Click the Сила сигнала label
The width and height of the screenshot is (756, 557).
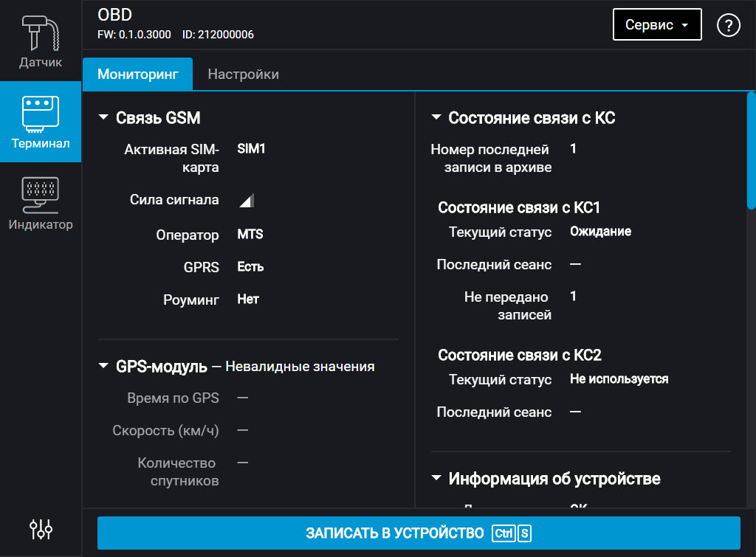click(x=174, y=200)
